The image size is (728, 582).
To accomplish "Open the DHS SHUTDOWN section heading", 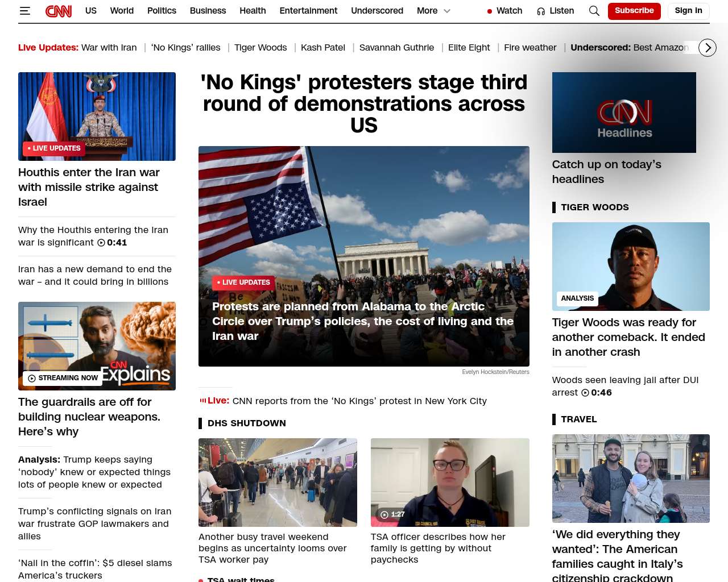I will (247, 423).
